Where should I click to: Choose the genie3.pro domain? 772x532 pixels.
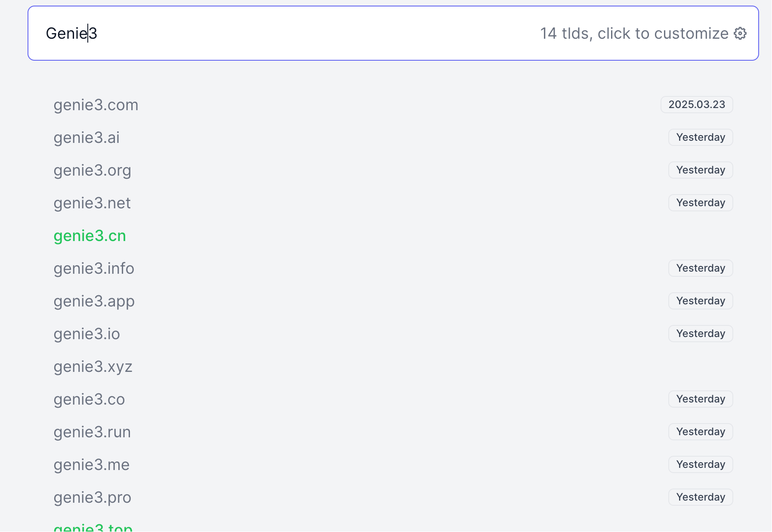pos(92,498)
